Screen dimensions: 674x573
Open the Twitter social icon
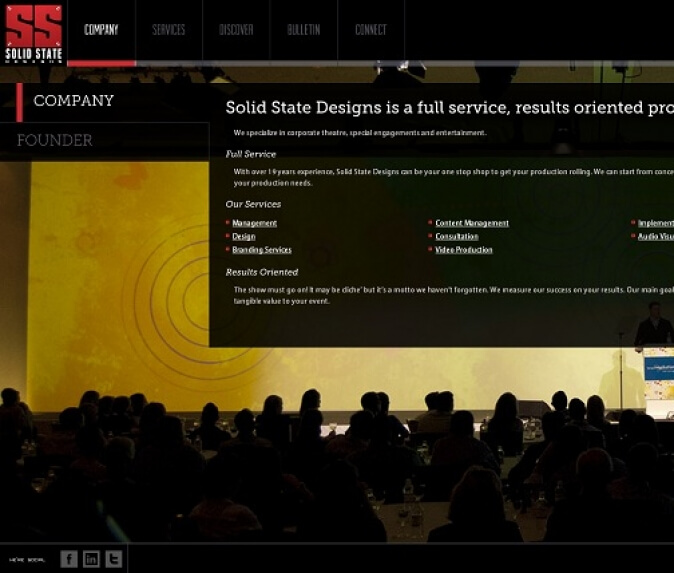[114, 559]
